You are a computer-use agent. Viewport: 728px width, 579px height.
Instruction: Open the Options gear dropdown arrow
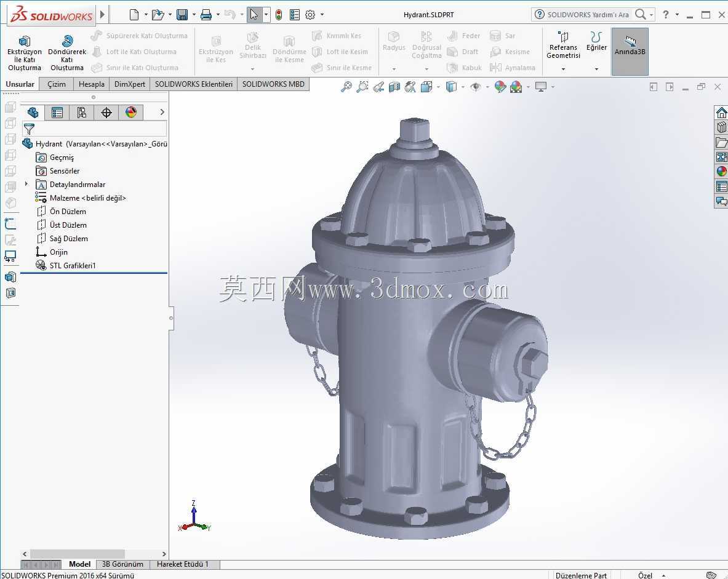pos(322,15)
